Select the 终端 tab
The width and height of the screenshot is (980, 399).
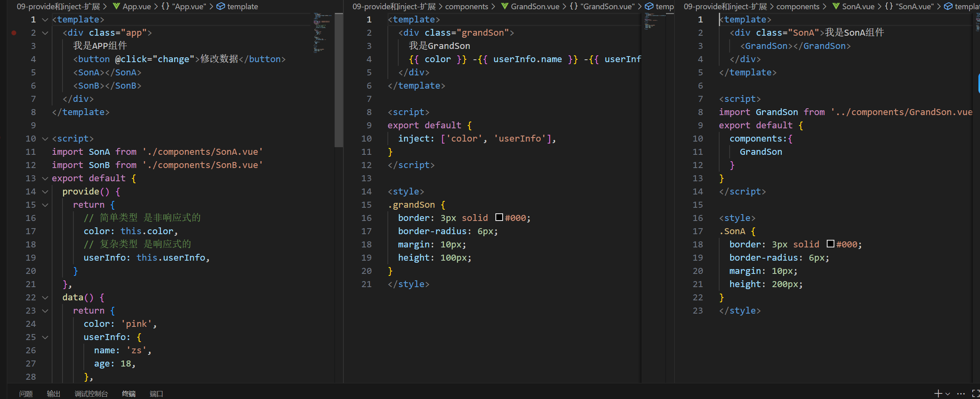tap(129, 394)
